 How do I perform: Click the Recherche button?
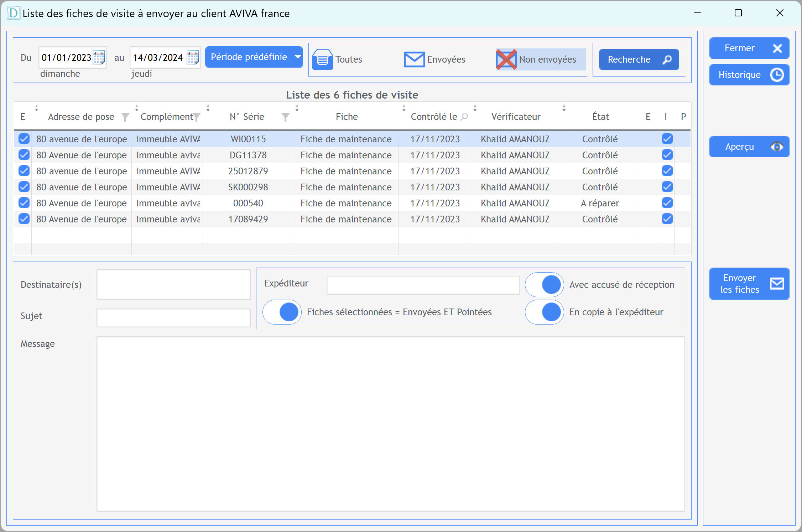coord(639,59)
